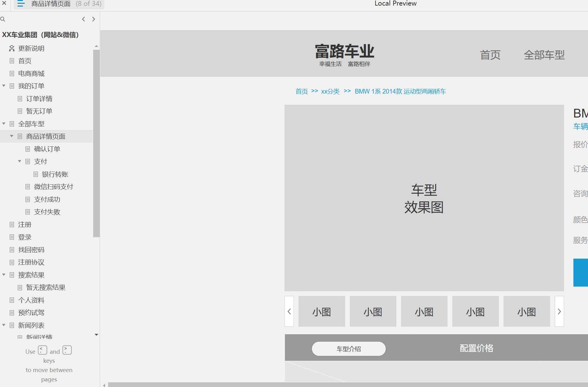Select the 车型介绍 tab
The width and height of the screenshot is (588, 387).
[x=348, y=348]
